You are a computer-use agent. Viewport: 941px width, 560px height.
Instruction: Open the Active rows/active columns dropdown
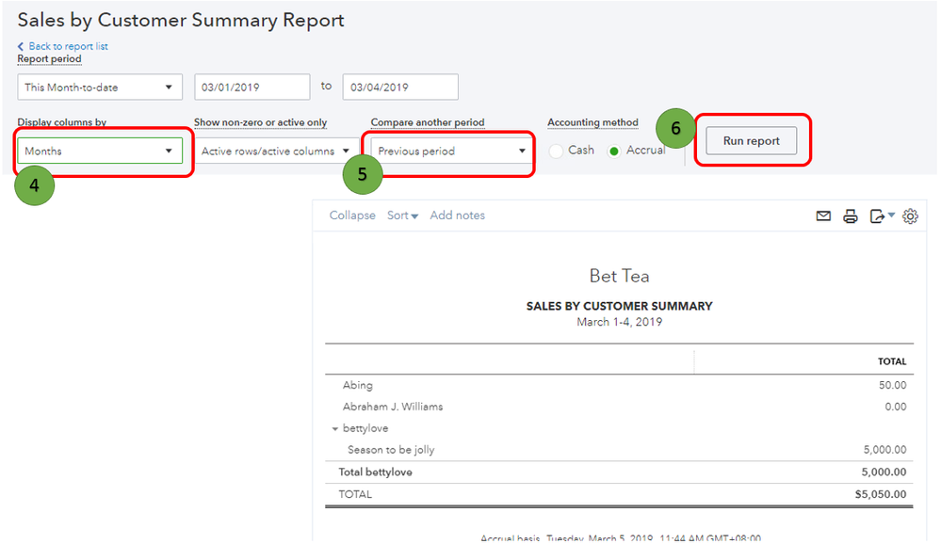tap(276, 152)
